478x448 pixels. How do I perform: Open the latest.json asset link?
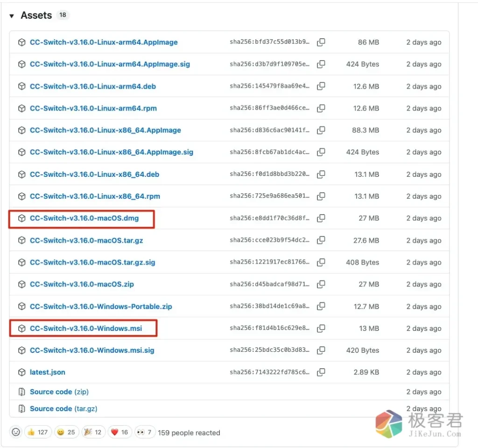(47, 372)
